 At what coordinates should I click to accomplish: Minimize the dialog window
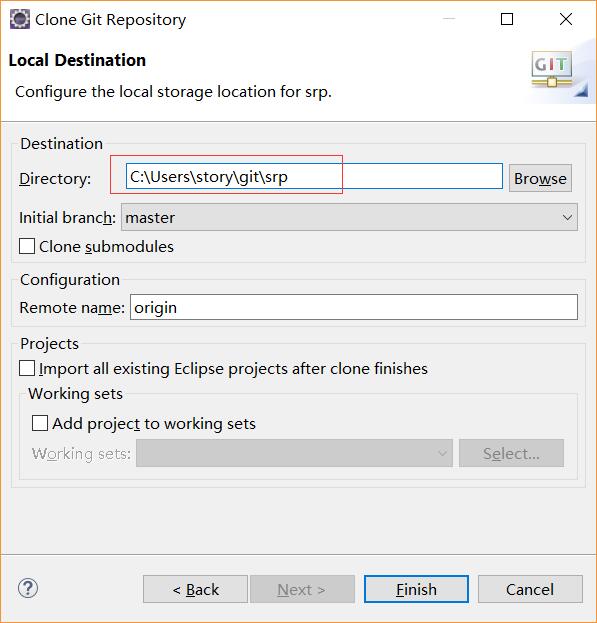(x=449, y=19)
